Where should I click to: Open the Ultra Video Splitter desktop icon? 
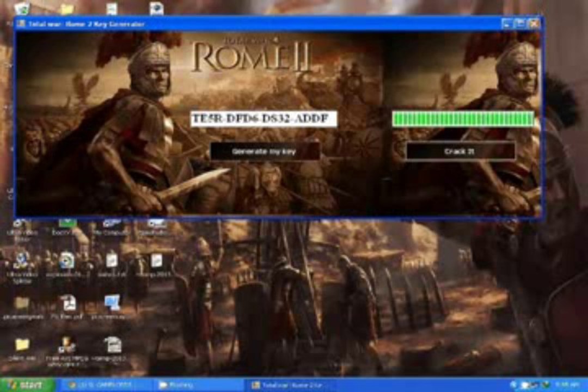tap(22, 266)
